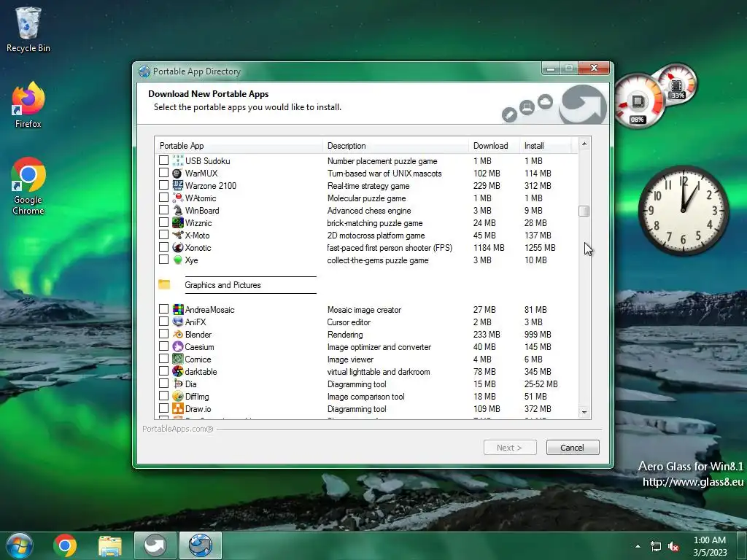Viewport: 747px width, 560px height.
Task: Click the 'Mosaic image creator' description
Action: click(x=364, y=309)
